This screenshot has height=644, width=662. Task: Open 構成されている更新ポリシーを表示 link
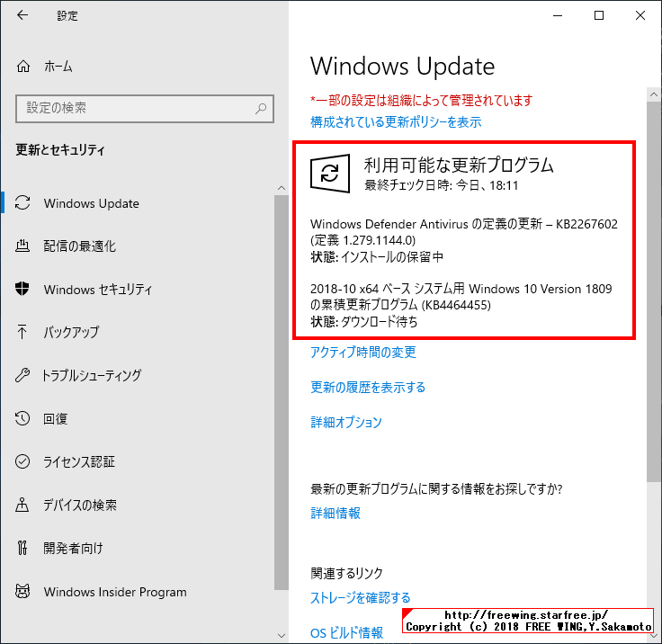396,122
